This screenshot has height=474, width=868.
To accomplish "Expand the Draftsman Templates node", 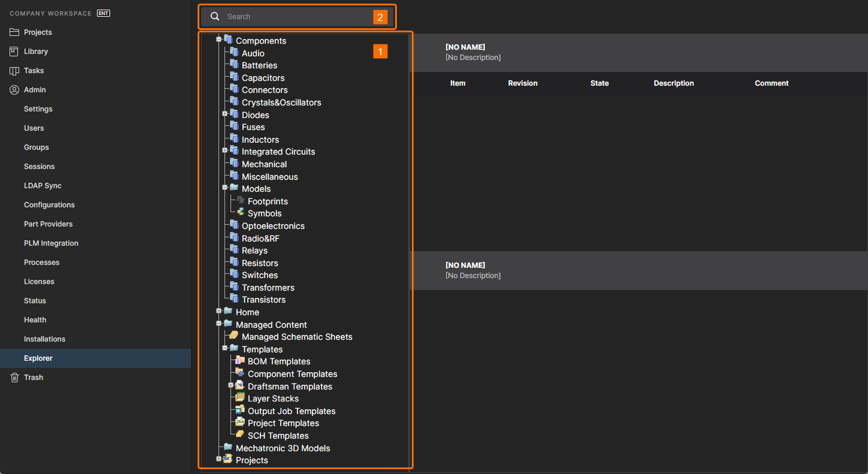I will 231,385.
